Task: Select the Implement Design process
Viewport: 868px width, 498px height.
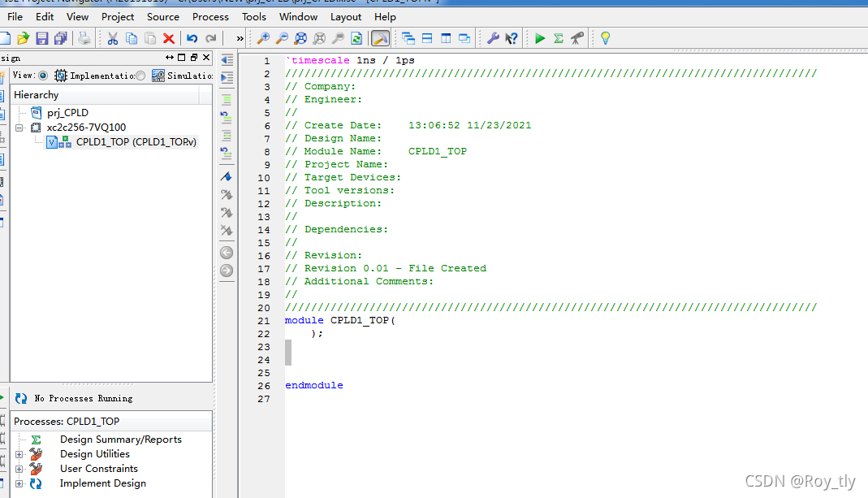Action: (103, 483)
